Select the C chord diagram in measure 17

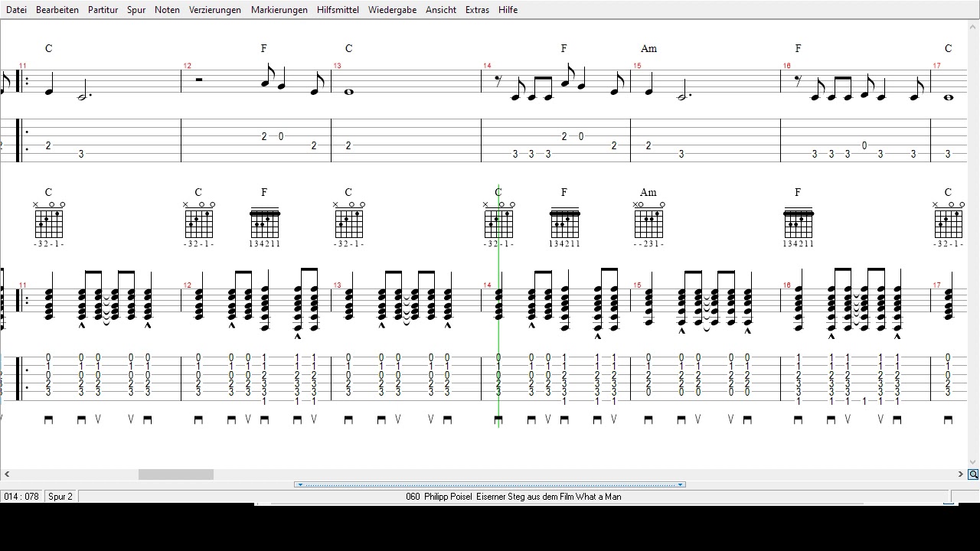948,224
